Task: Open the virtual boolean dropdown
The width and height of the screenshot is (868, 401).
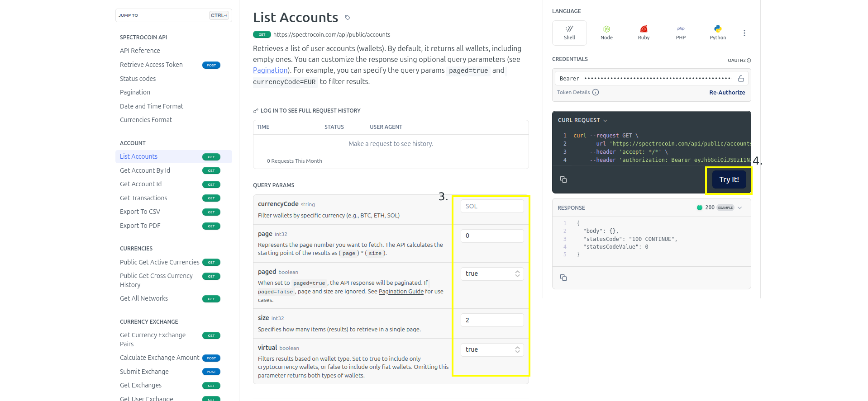Action: pos(492,349)
